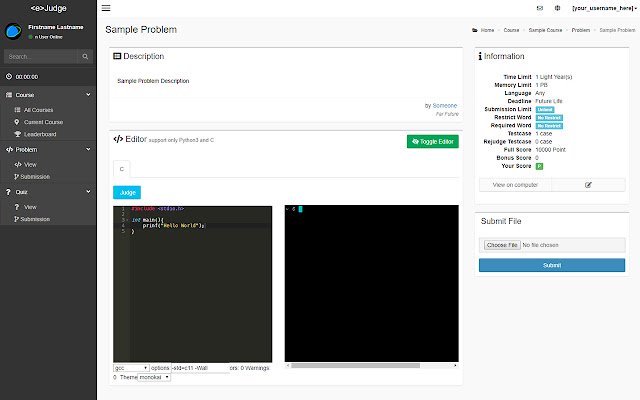Viewport: 640px width, 400px height.
Task: Open the gcc compiler dropdown
Action: [131, 368]
